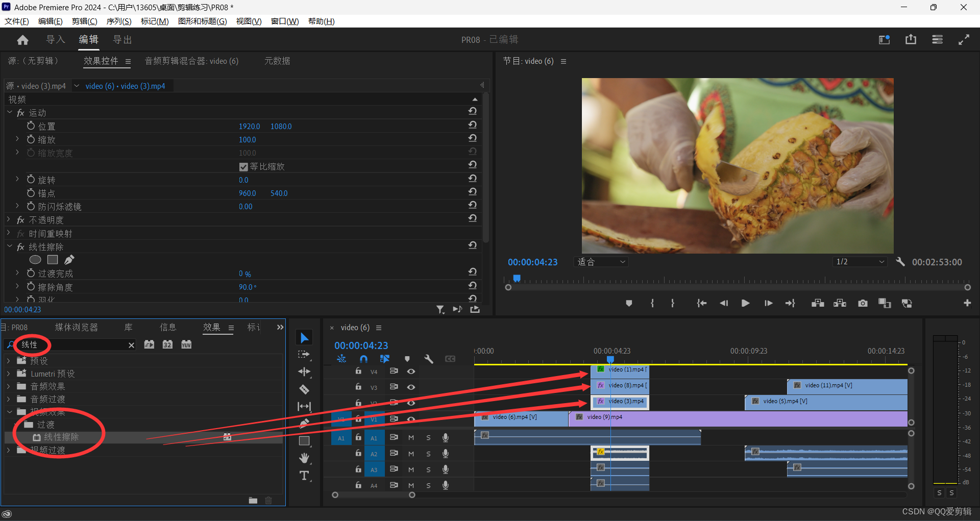
Task: Open the 序列(S) menu
Action: tap(119, 21)
